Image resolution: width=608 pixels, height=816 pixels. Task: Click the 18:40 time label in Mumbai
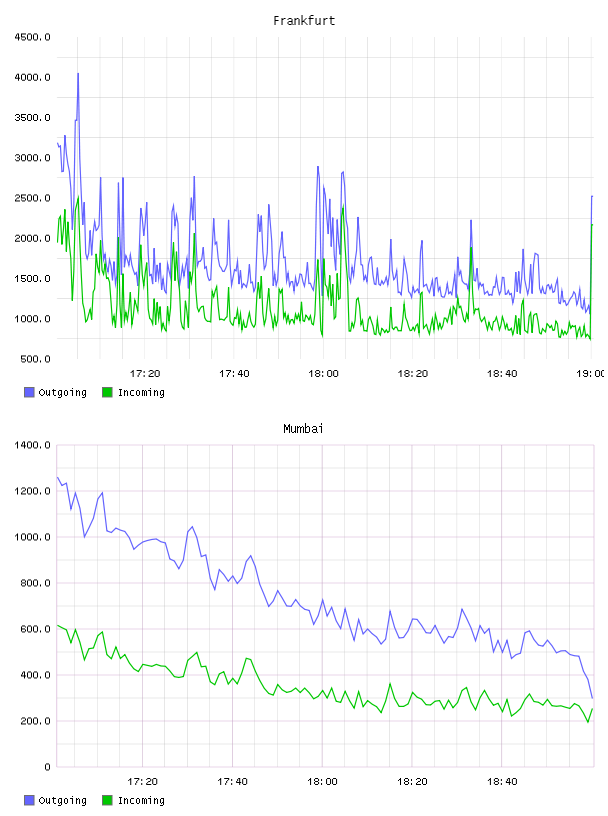(x=502, y=782)
